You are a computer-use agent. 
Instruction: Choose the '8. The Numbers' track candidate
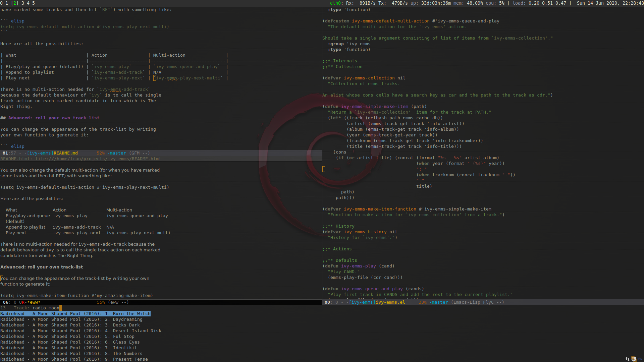tap(71, 354)
